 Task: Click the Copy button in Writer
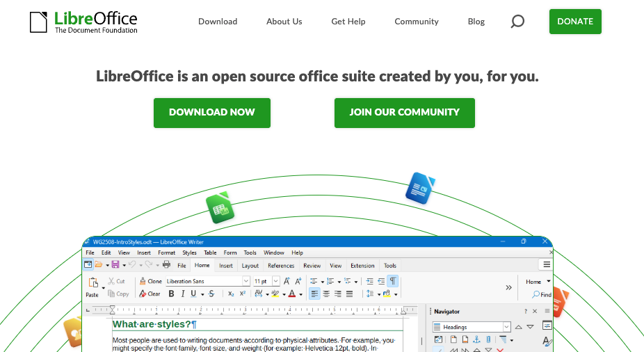(118, 294)
